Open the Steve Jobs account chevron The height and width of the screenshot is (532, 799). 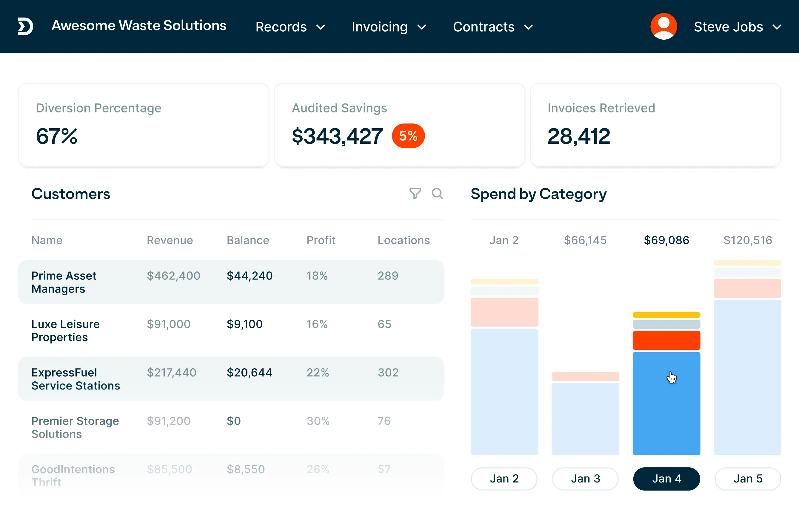tap(777, 27)
